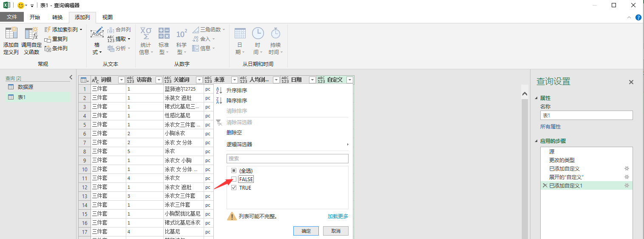This screenshot has width=644, height=239.
Task: Click the query Name field 表1
Action: coord(586,115)
